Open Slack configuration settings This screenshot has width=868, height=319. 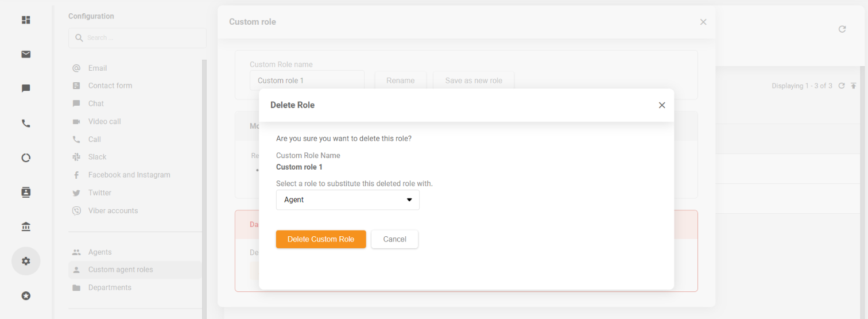pyautogui.click(x=97, y=157)
